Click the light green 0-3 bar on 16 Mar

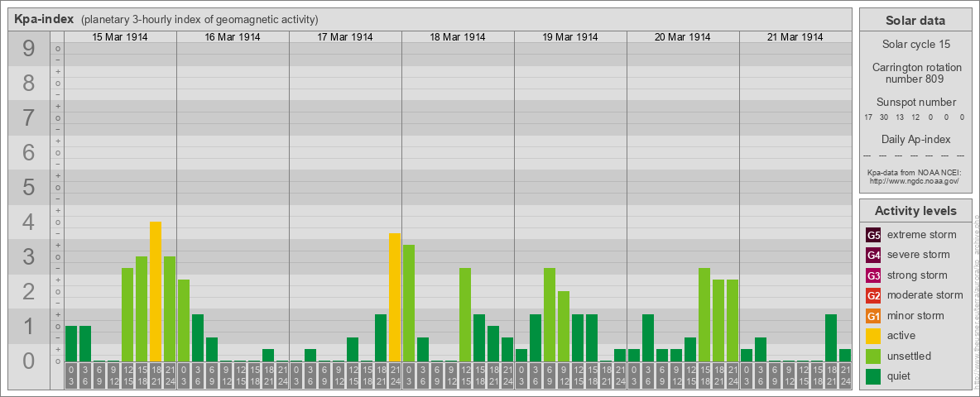click(184, 320)
